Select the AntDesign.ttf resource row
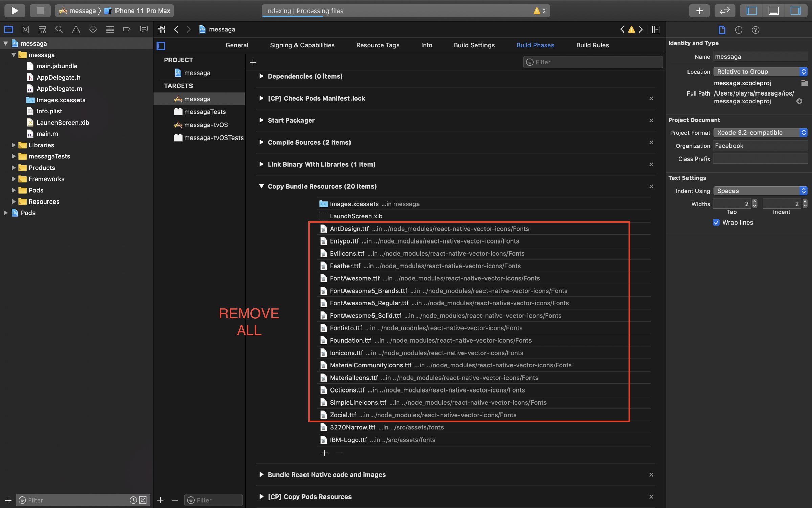The width and height of the screenshot is (812, 508). pos(484,229)
